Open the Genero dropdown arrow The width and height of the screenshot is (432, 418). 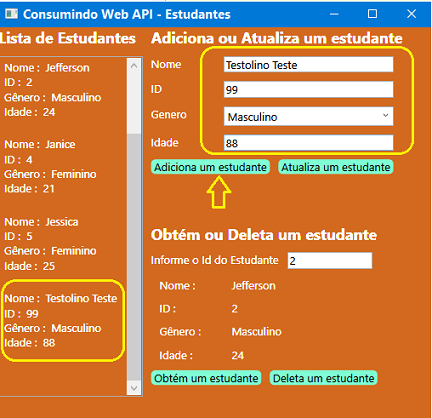coord(385,116)
